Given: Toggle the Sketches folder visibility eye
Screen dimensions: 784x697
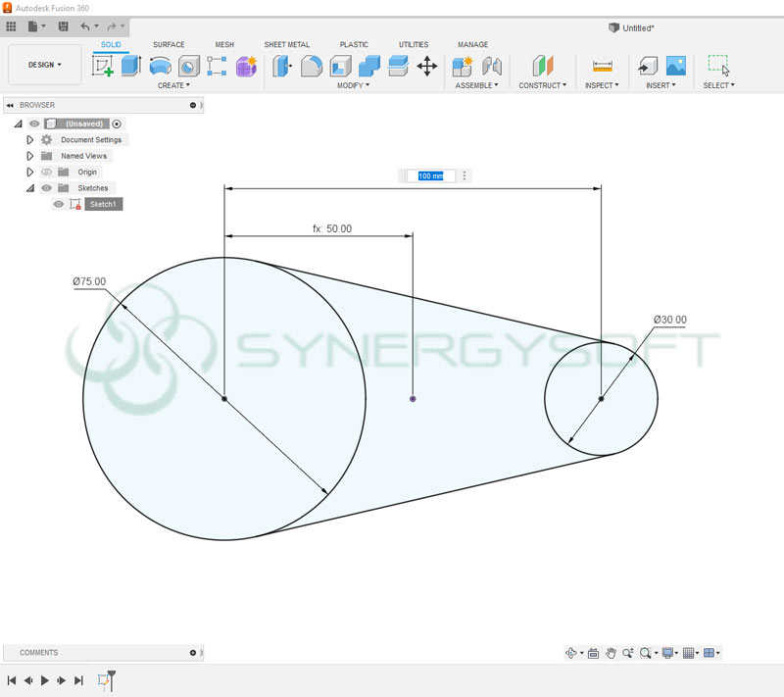Looking at the screenshot, I should (x=46, y=187).
